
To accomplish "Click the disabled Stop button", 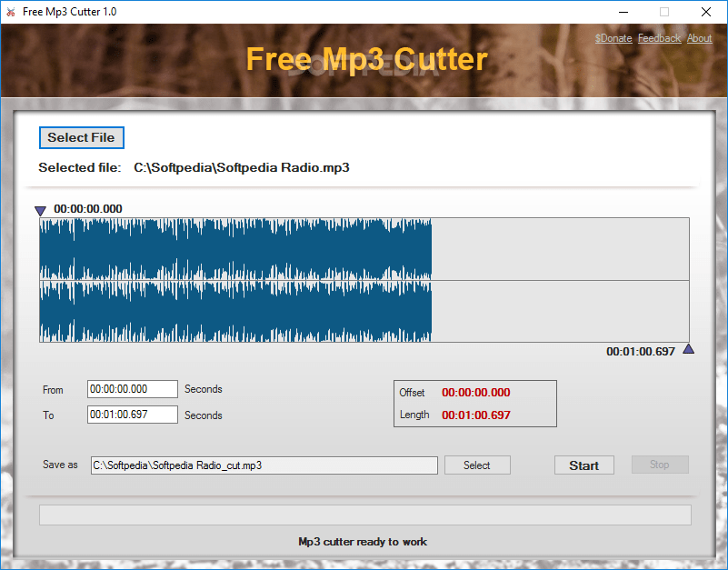I will [x=660, y=465].
